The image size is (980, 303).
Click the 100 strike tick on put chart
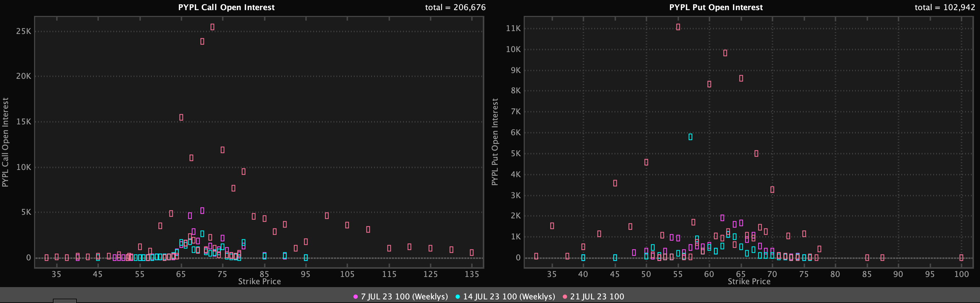point(962,274)
